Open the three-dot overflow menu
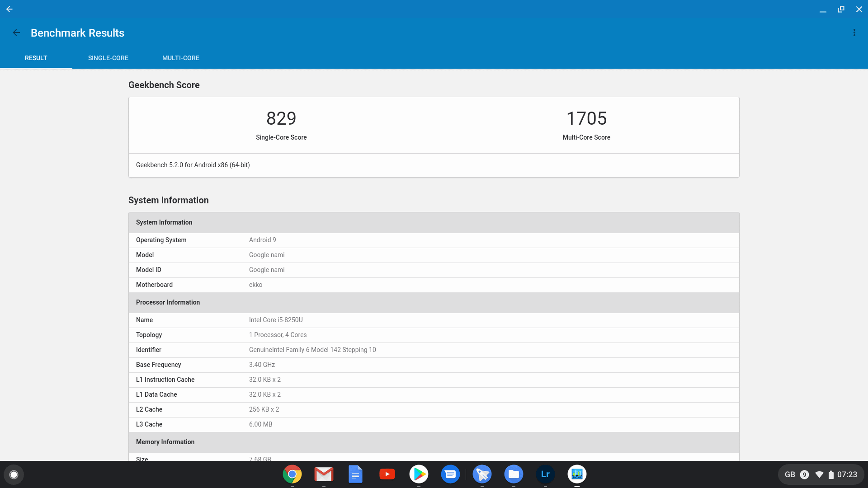This screenshot has height=488, width=868. click(x=854, y=33)
